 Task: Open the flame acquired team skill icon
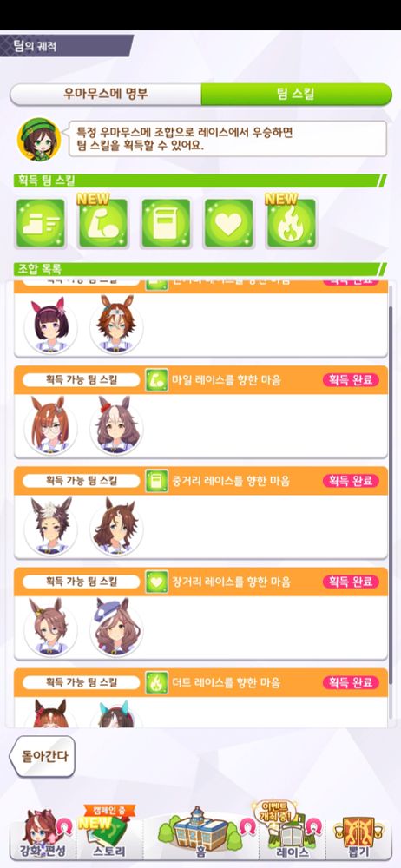(292, 223)
